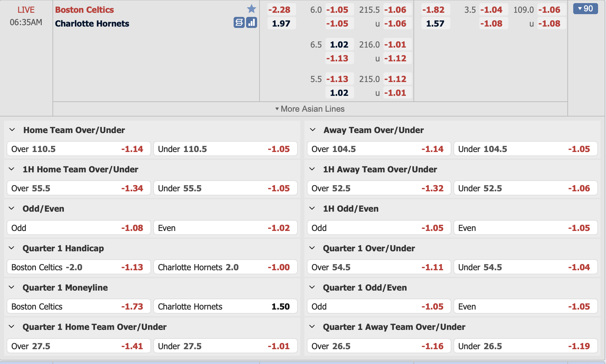
Task: Select first-half handicap 3.5 odds -1.04
Action: click(x=493, y=10)
